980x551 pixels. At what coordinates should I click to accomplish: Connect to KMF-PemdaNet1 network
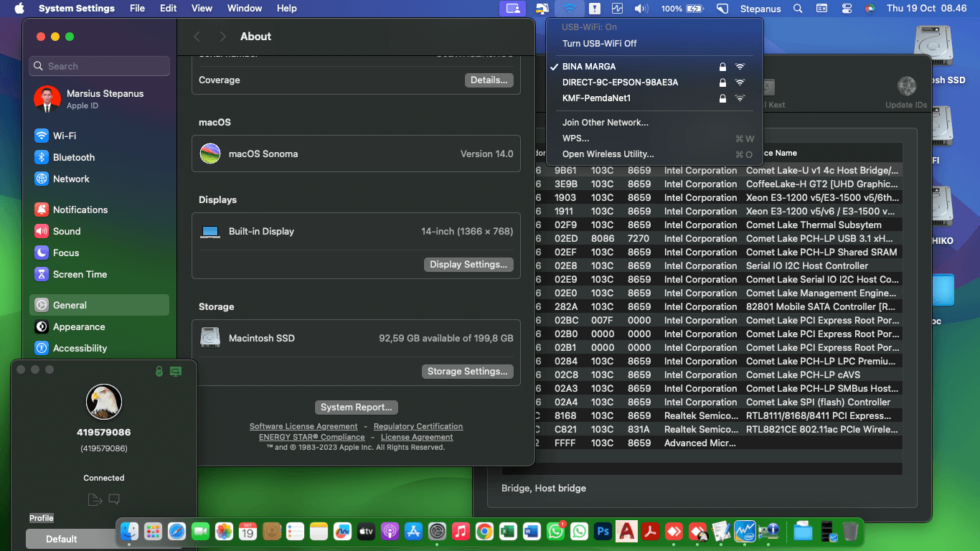point(596,98)
